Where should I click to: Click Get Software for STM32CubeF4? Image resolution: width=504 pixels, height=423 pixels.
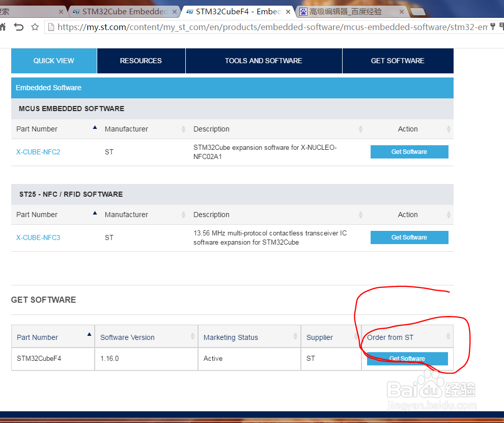[x=407, y=358]
